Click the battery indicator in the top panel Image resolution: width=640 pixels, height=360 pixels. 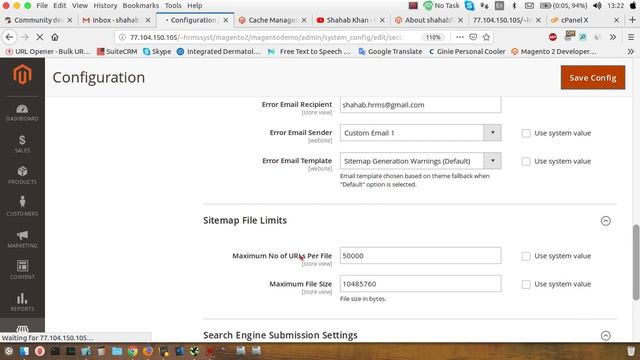pyautogui.click(x=563, y=6)
